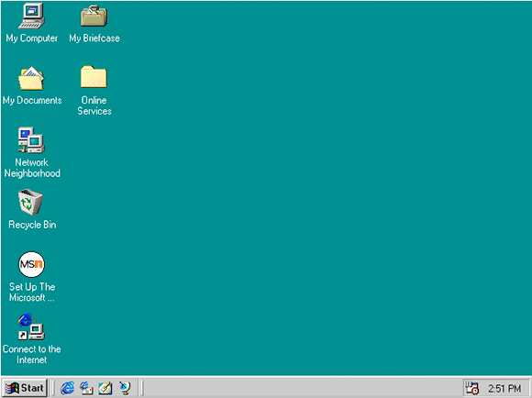Open the Start menu

25,388
